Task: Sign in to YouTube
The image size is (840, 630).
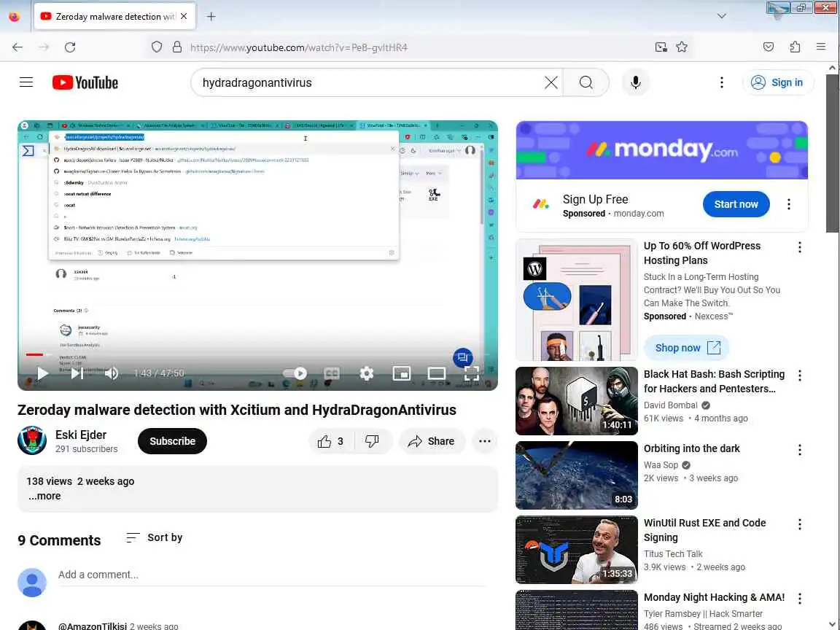Action: pyautogui.click(x=779, y=82)
